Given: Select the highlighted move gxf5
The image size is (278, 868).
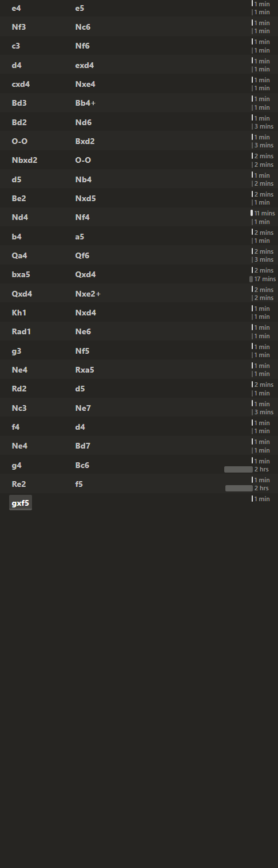Looking at the screenshot, I should (21, 503).
